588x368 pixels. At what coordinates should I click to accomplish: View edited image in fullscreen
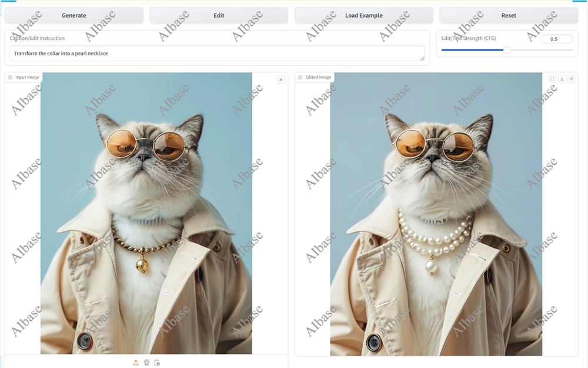pyautogui.click(x=552, y=79)
